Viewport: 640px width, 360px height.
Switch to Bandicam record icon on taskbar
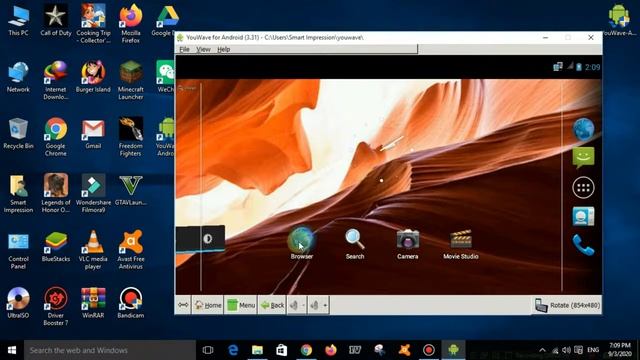[x=429, y=350]
